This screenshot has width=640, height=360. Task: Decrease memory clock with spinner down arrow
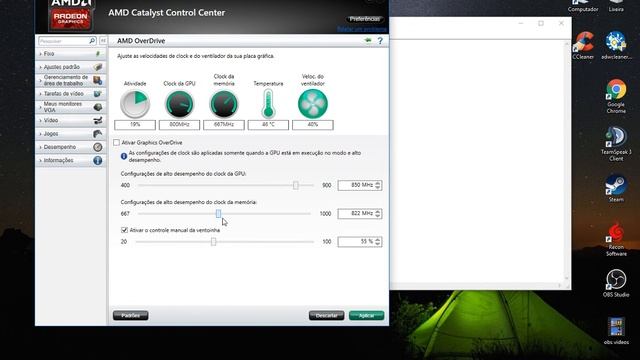[378, 216]
